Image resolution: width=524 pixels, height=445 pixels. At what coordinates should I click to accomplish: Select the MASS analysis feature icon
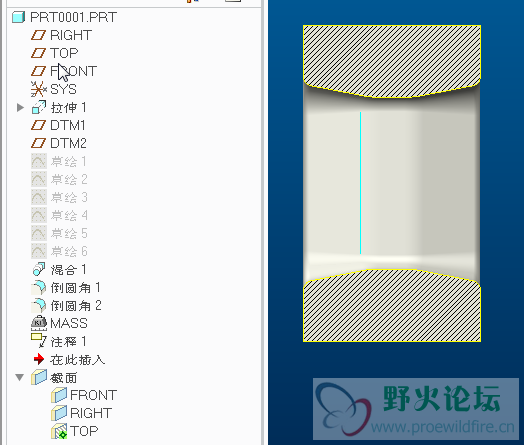coord(39,323)
